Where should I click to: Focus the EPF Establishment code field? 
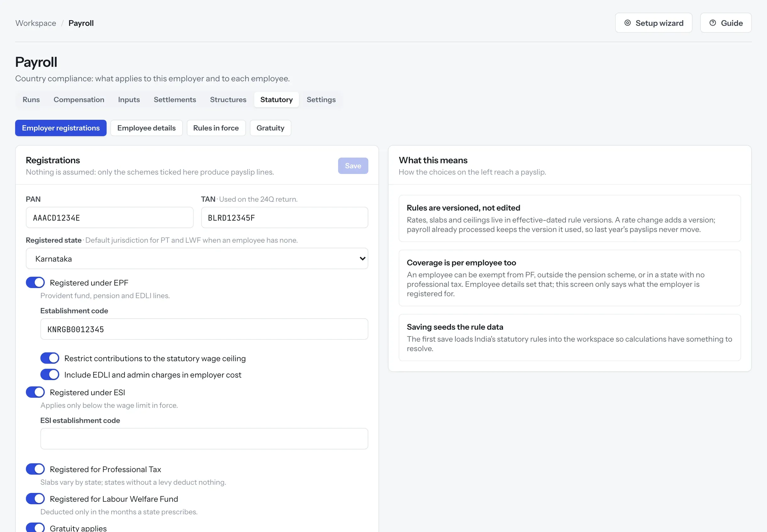point(204,329)
